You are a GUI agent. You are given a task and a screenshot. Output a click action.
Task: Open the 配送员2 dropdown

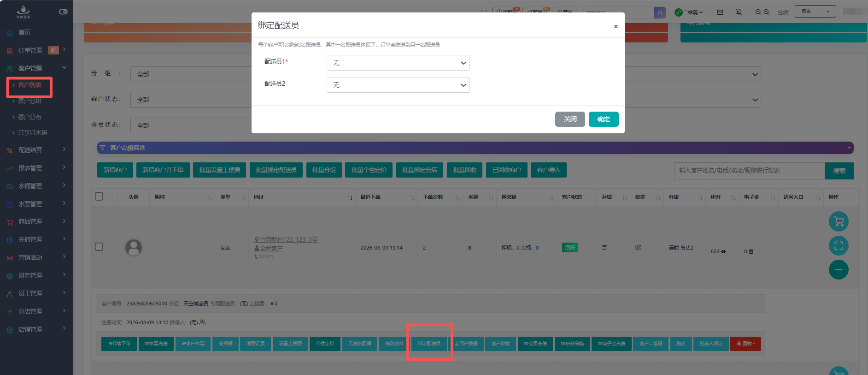coord(398,85)
